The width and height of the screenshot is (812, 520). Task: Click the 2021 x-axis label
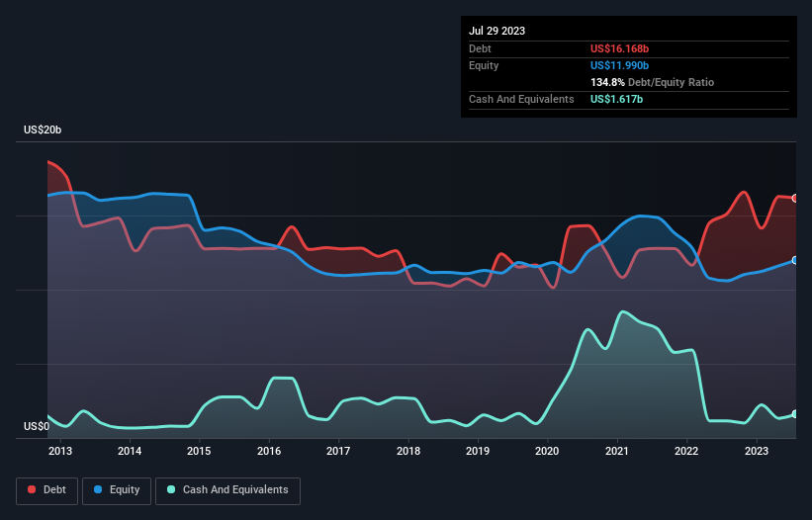click(x=617, y=451)
